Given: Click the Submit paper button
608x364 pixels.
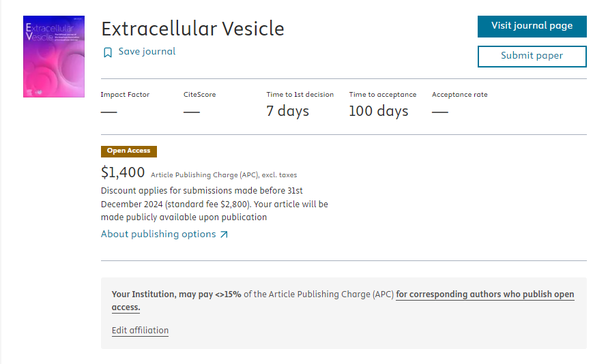Looking at the screenshot, I should [532, 57].
